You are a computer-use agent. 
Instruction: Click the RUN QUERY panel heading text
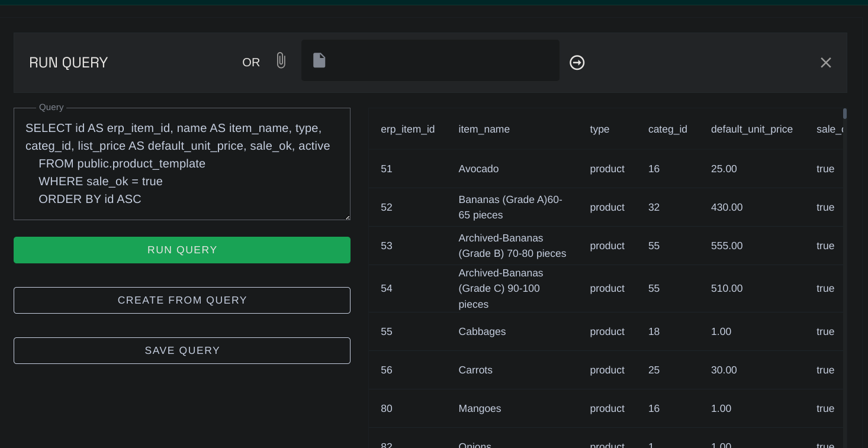point(68,63)
